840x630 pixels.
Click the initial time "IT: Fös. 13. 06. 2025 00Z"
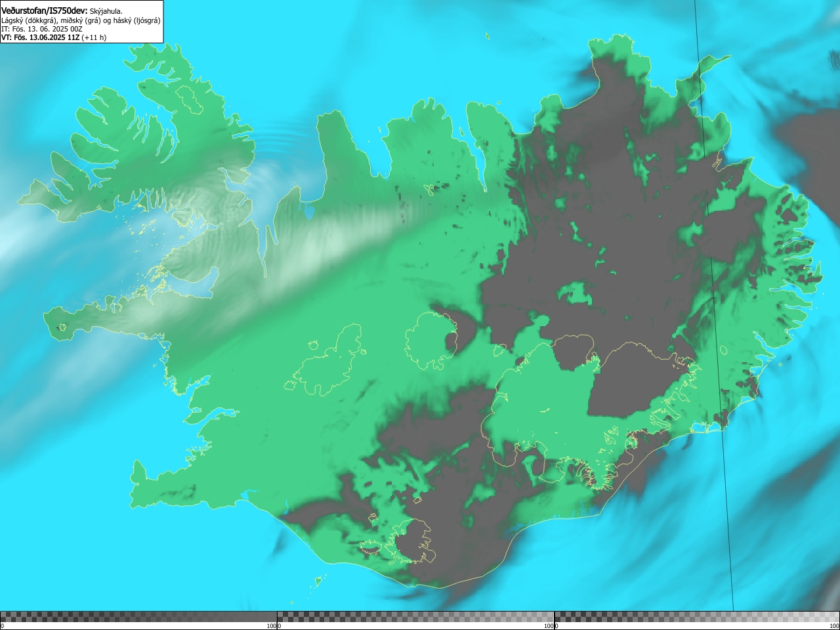click(43, 29)
